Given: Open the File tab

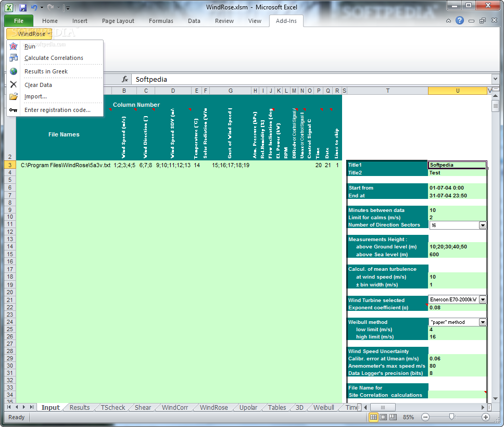Looking at the screenshot, I should click(19, 21).
